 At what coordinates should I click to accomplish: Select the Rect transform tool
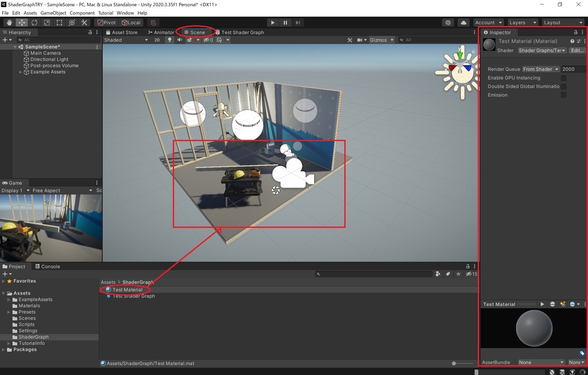59,23
